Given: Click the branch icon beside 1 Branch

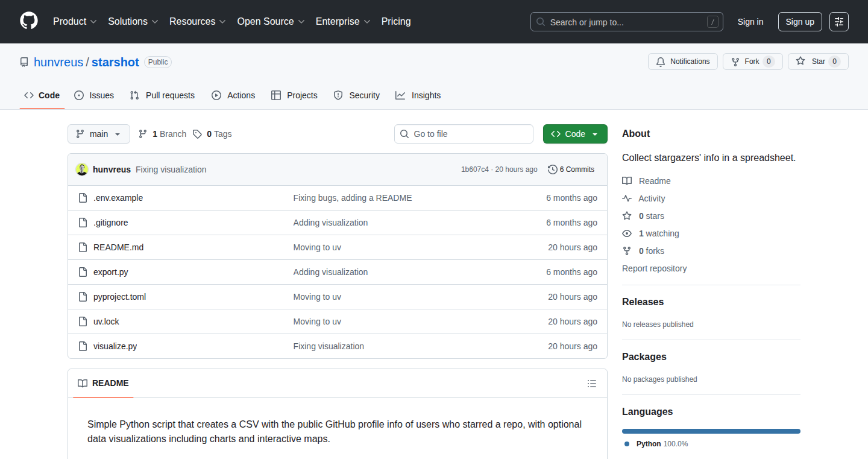Looking at the screenshot, I should pos(143,134).
